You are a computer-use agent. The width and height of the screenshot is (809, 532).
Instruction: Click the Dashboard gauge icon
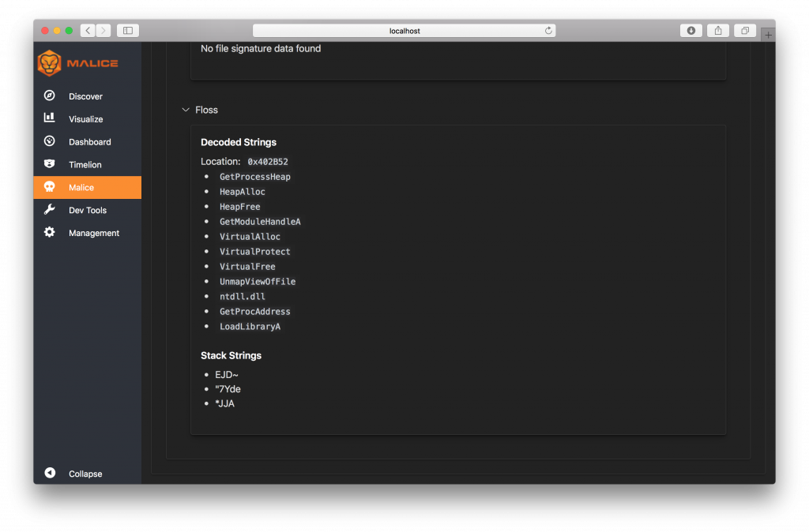coord(50,141)
